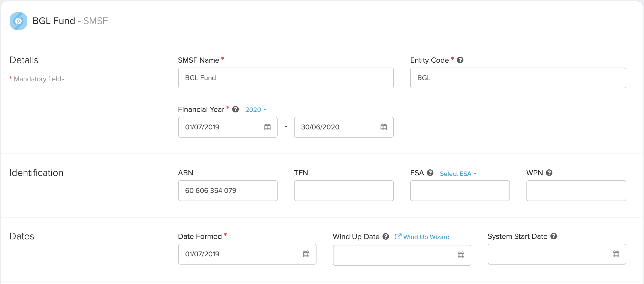Click the 'Dates' section heading
Image resolution: width=644 pixels, height=284 pixels.
click(x=22, y=236)
